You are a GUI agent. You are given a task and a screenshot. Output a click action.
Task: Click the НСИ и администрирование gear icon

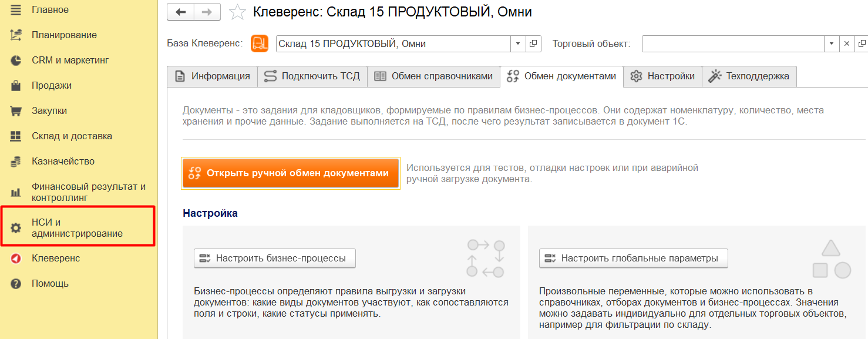click(16, 228)
